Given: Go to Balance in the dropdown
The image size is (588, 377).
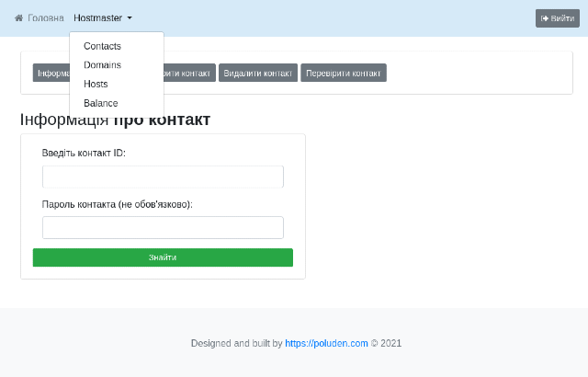Looking at the screenshot, I should (x=100, y=103).
